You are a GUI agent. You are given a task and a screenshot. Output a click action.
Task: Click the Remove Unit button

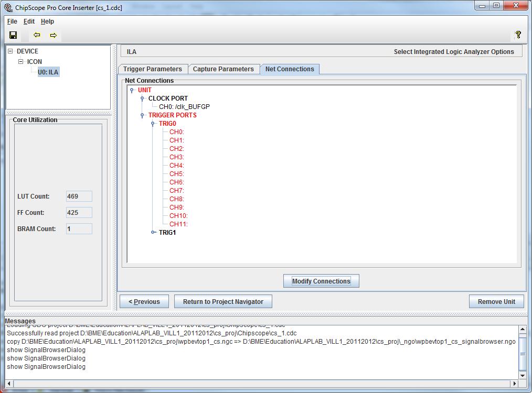pyautogui.click(x=496, y=301)
